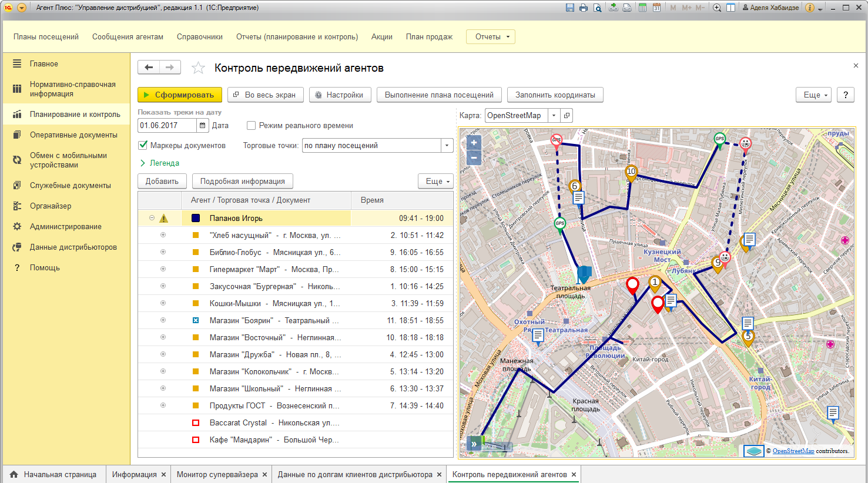Screen dimensions: 868x483
Task: Click map marker number 9
Action: coord(718,263)
